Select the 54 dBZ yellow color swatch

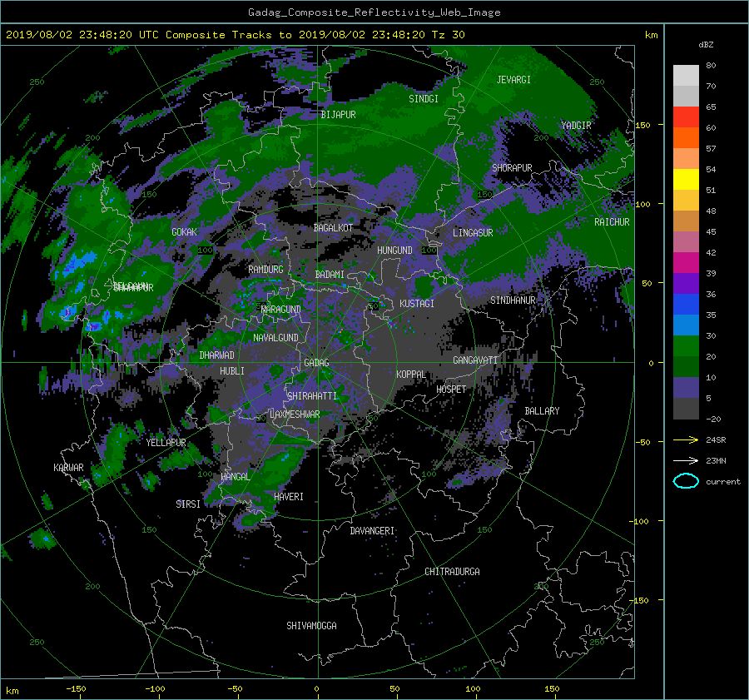pos(686,180)
